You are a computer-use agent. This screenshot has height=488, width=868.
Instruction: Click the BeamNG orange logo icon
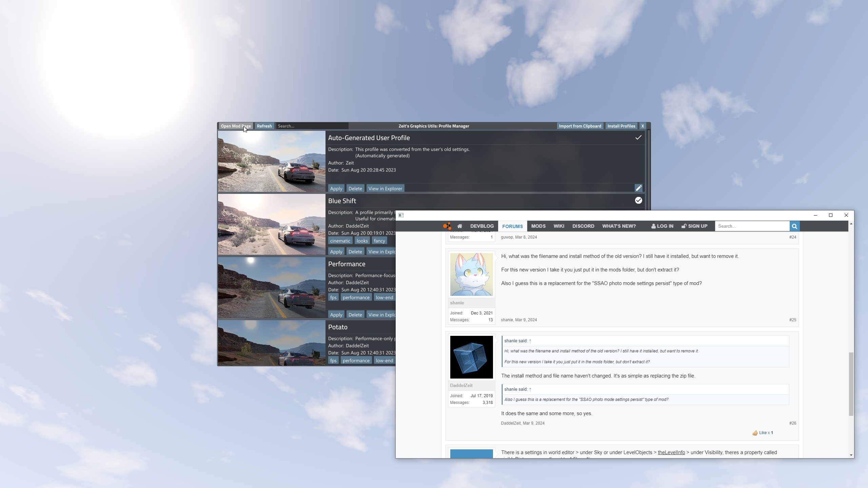coord(447,226)
